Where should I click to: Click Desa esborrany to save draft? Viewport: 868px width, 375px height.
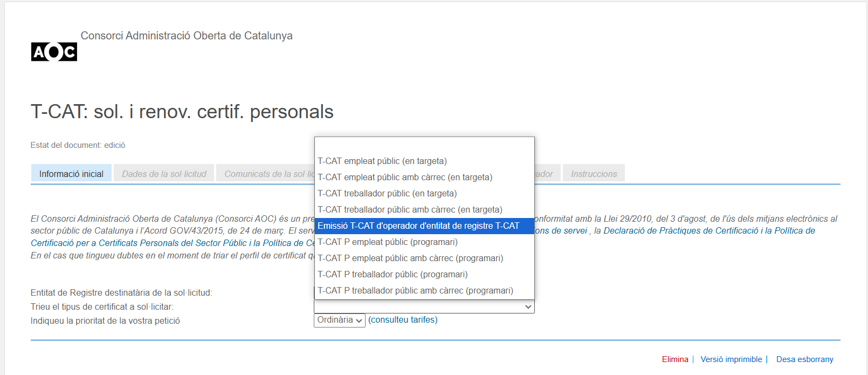click(804, 359)
